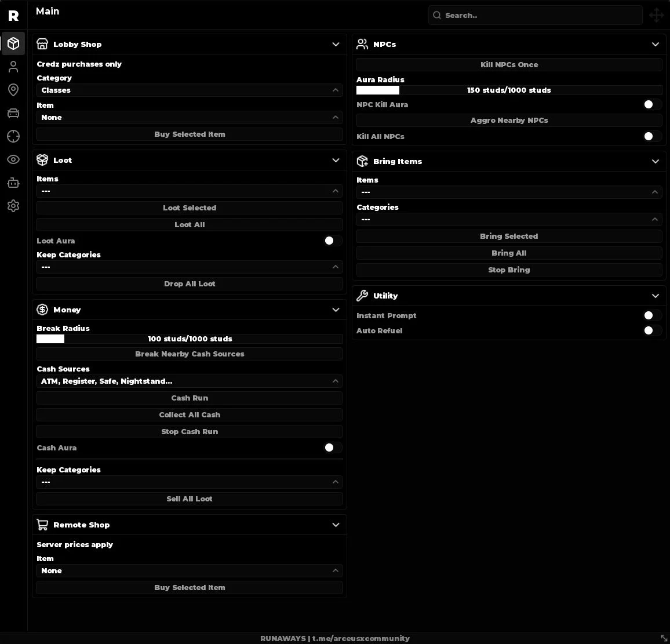The image size is (670, 644).
Task: Collapse the Money section chevron
Action: (336, 310)
